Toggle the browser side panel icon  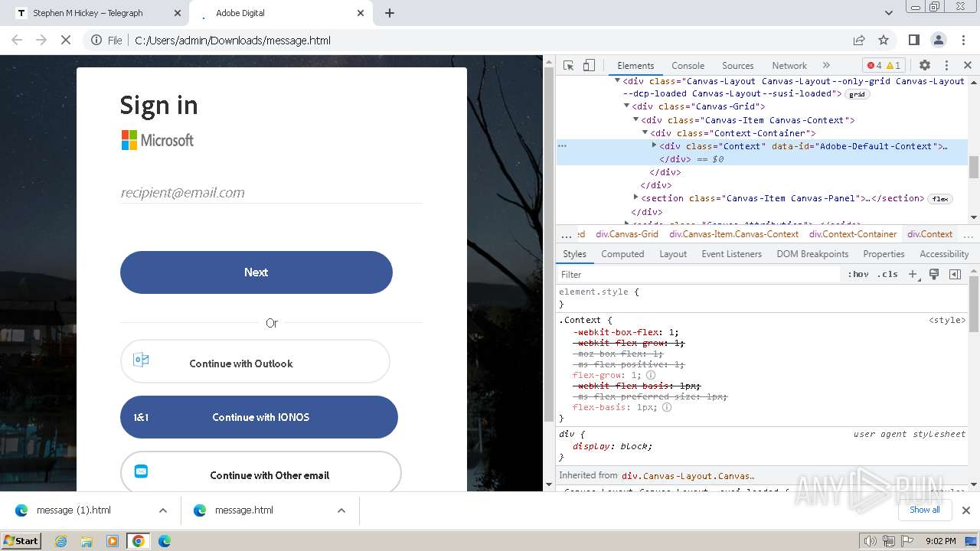[913, 40]
